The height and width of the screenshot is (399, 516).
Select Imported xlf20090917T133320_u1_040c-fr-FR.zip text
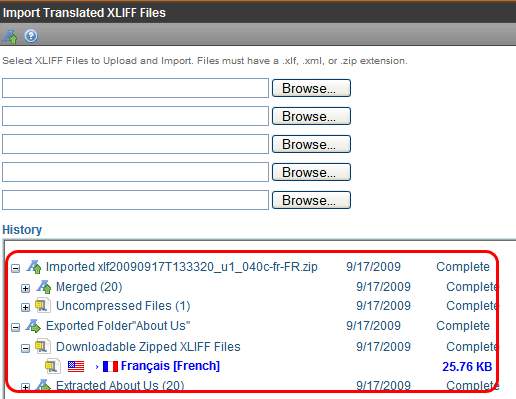pyautogui.click(x=182, y=267)
